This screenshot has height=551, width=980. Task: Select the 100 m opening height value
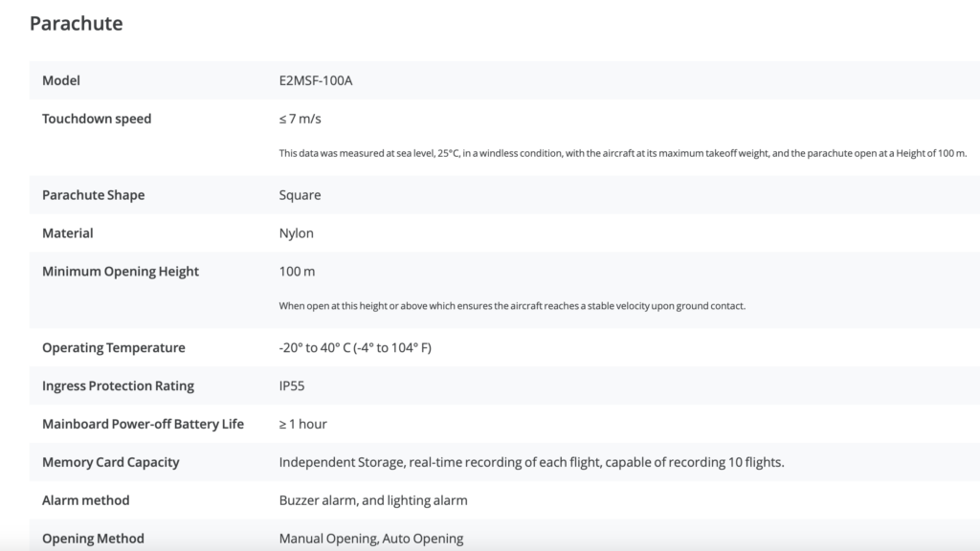coord(297,272)
